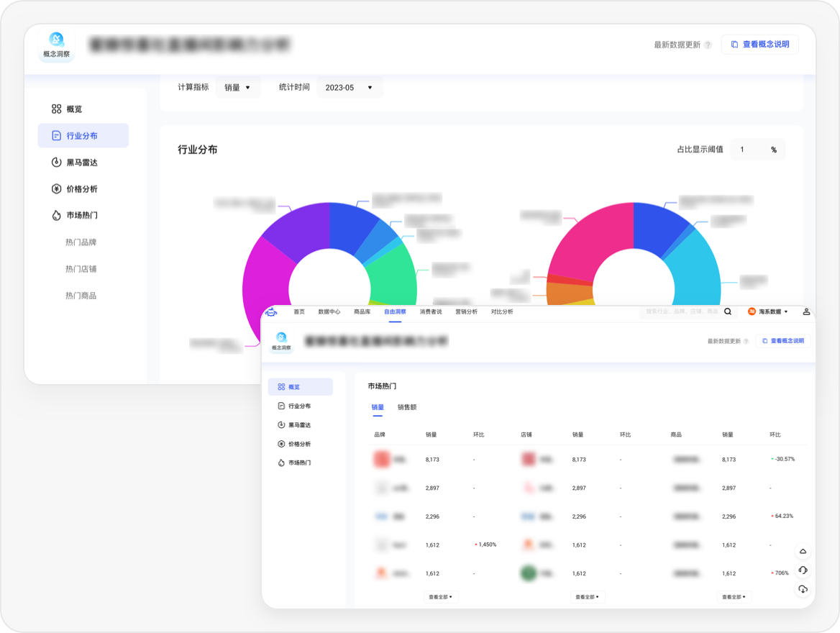840x633 pixels.
Task: Open the customer service headset floating icon
Action: click(803, 570)
